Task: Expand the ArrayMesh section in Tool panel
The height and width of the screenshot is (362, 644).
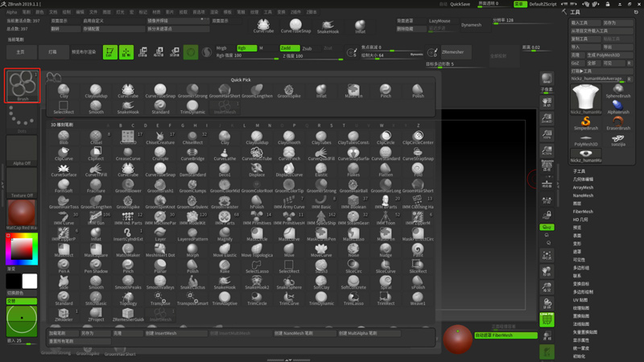Action: [x=583, y=187]
